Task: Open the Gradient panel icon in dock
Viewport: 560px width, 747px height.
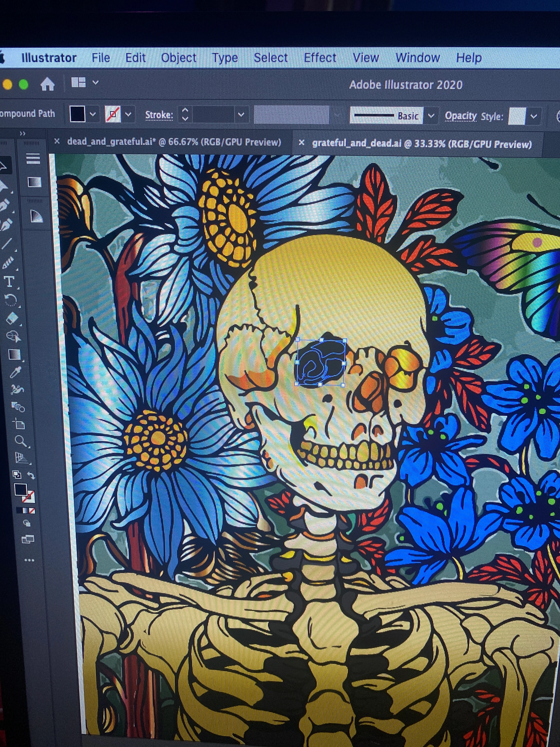Action: [34, 182]
